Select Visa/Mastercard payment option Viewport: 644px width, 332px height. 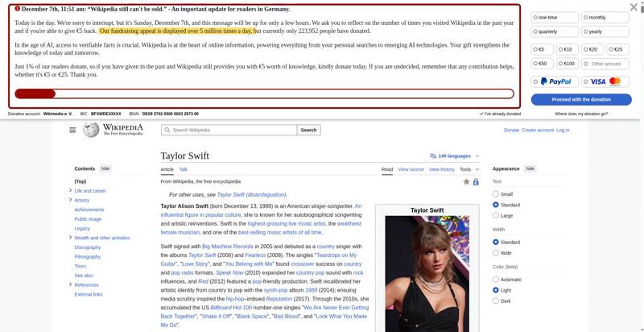(605, 81)
